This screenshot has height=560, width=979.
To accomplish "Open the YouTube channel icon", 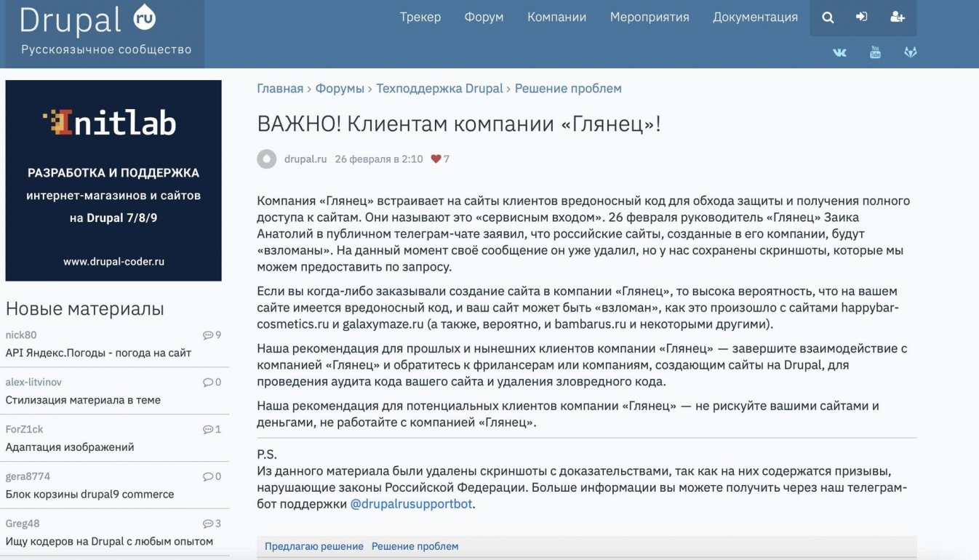I will [875, 52].
